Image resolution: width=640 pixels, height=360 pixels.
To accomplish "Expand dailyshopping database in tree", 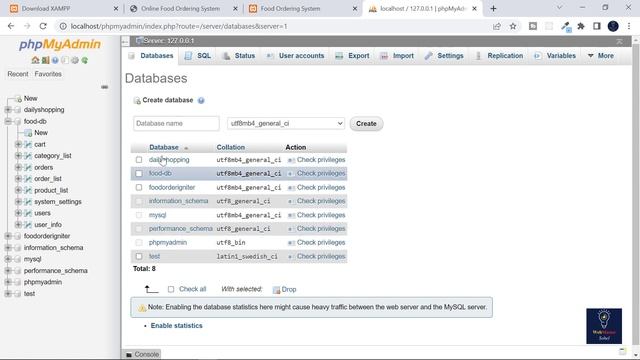I will point(8,110).
